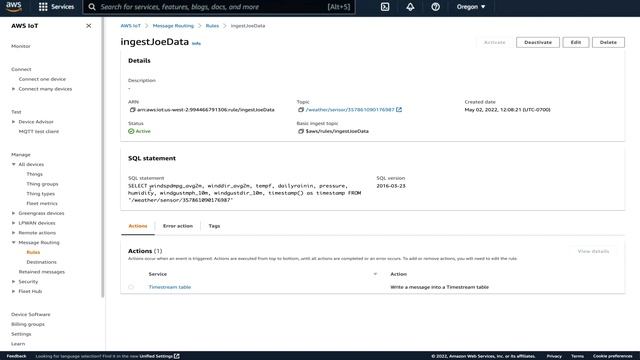Open Unified Settings footer link
Screen dimensions: 640x360
156,356
